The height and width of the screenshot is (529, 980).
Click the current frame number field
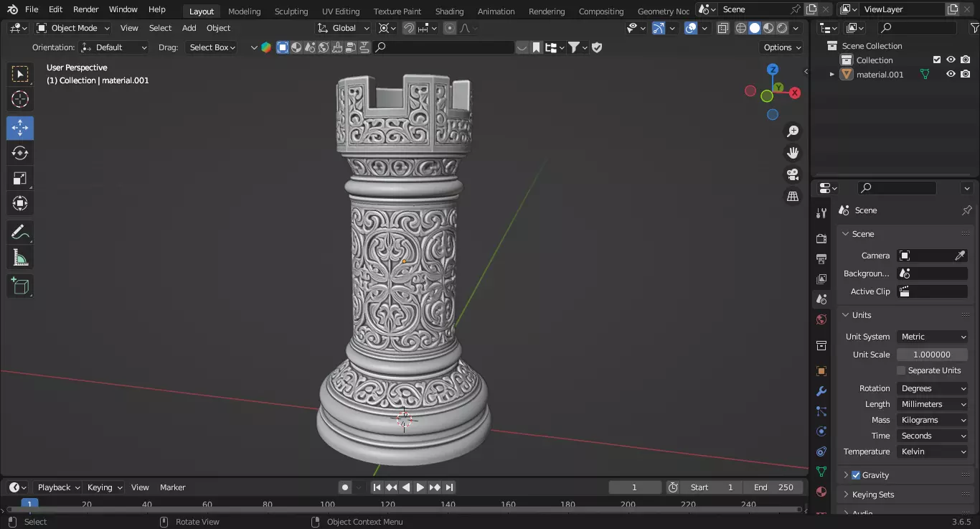coord(634,487)
